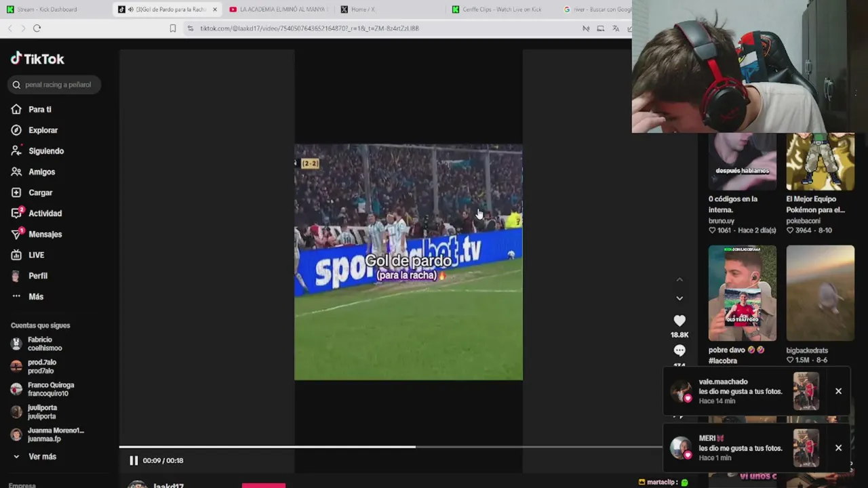Open the Actividad notifications
868x488 pixels.
coord(37,213)
